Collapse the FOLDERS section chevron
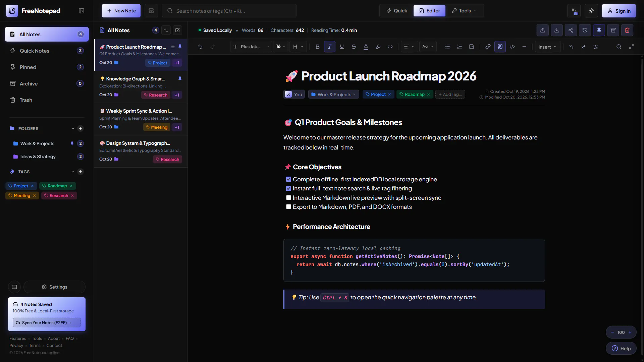The image size is (644, 362). coord(73,128)
